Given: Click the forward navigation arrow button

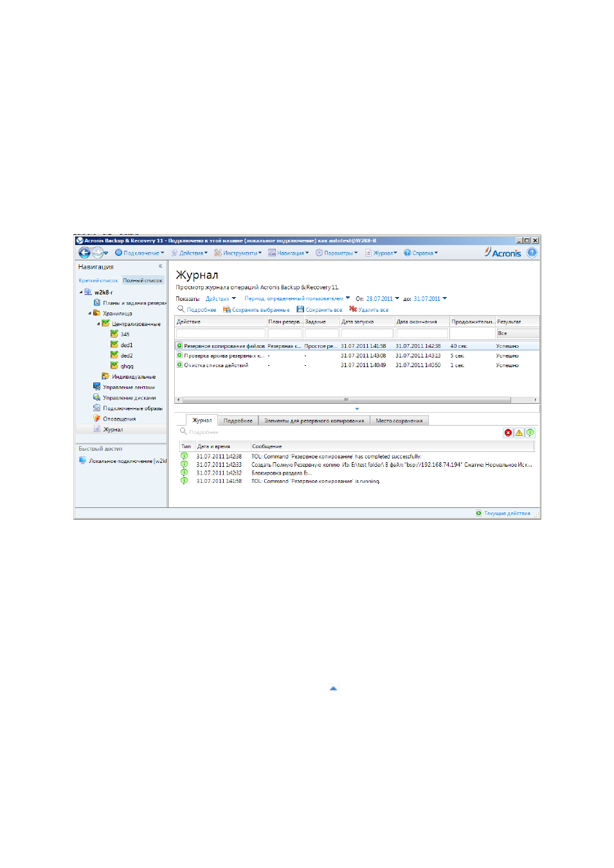Looking at the screenshot, I should 98,253.
